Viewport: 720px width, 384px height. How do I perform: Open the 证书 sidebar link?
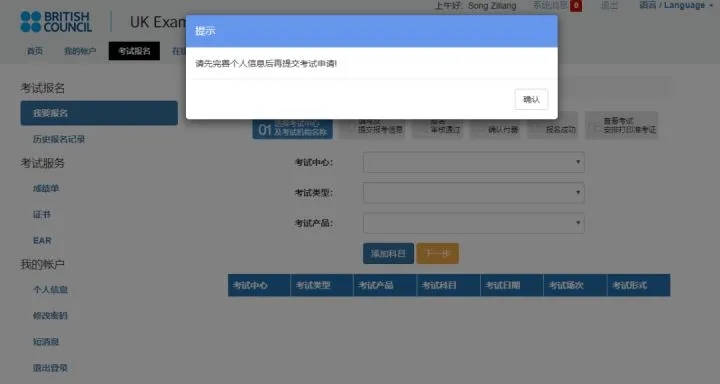click(41, 215)
